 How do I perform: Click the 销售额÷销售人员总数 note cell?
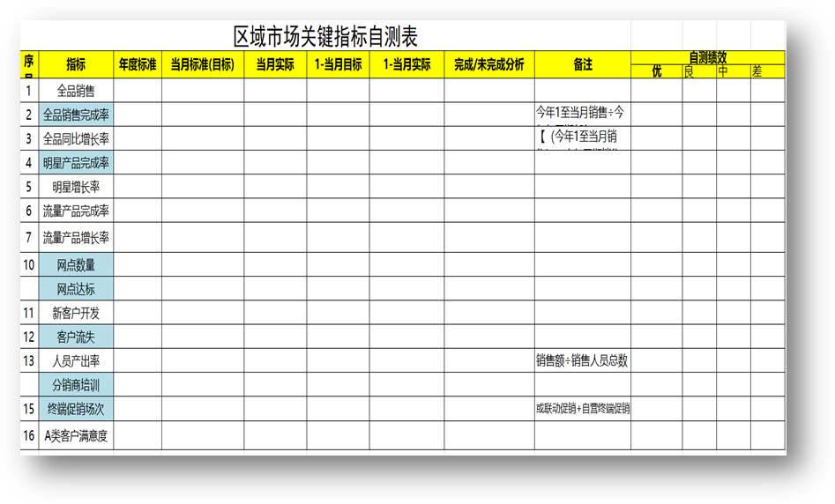tap(582, 360)
